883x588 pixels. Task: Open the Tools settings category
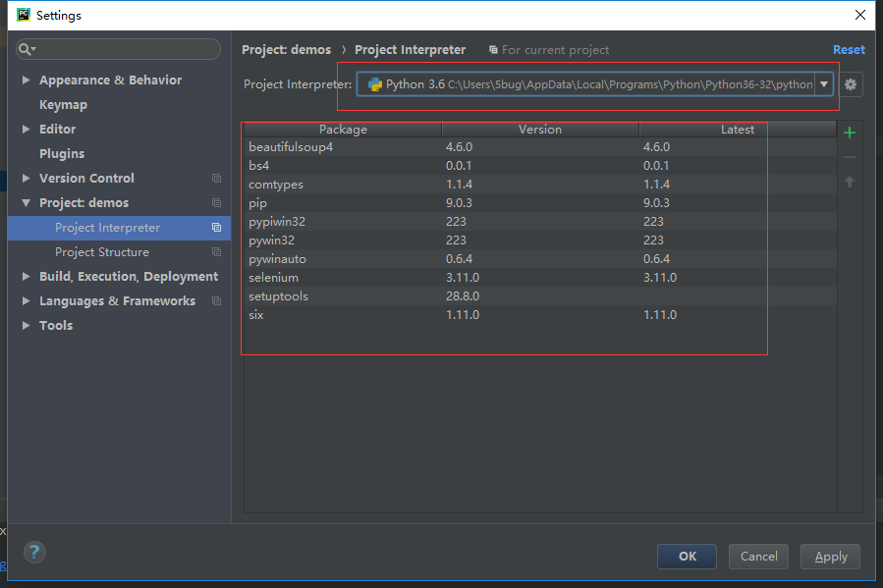pos(56,326)
